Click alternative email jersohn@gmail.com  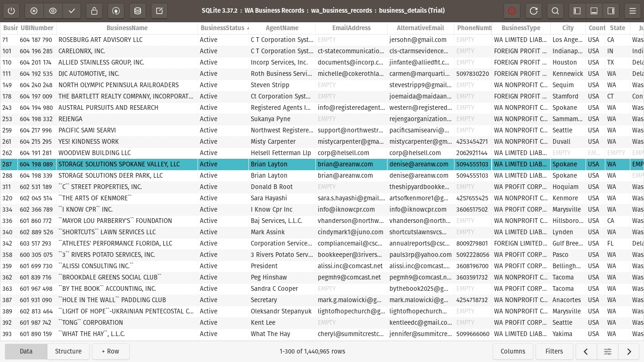pos(421,40)
